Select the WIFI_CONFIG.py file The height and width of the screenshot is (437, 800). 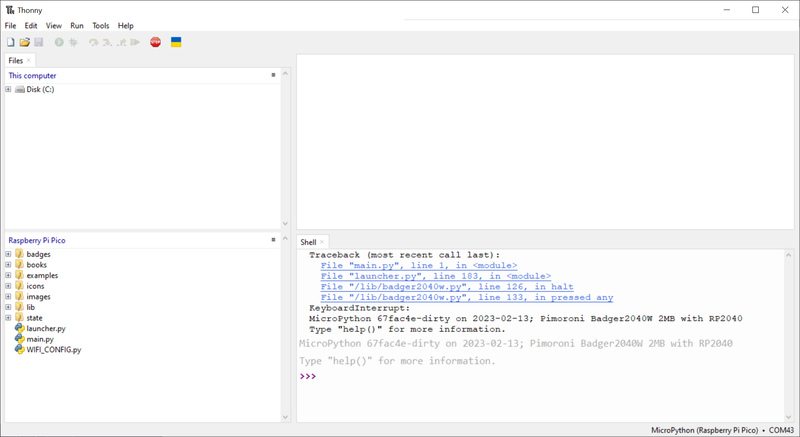[x=53, y=350]
